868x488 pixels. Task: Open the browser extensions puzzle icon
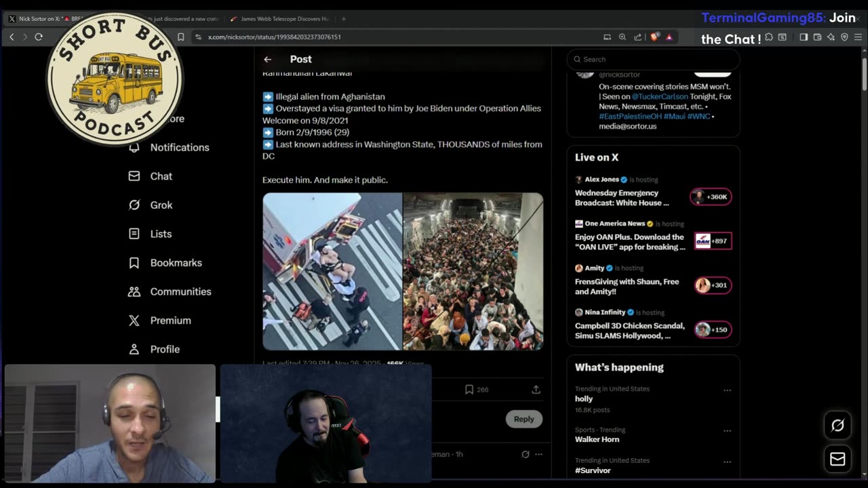coord(769,37)
